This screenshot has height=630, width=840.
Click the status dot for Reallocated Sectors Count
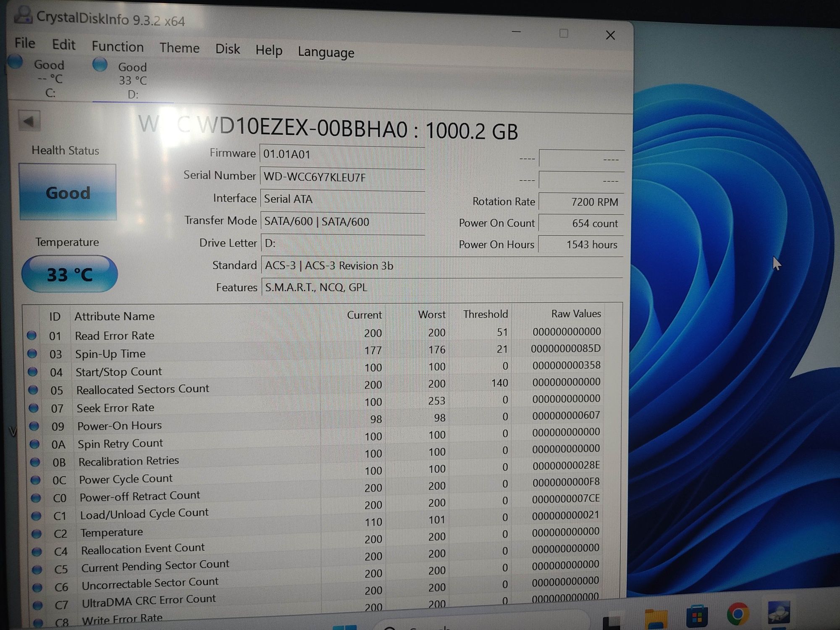pyautogui.click(x=33, y=389)
